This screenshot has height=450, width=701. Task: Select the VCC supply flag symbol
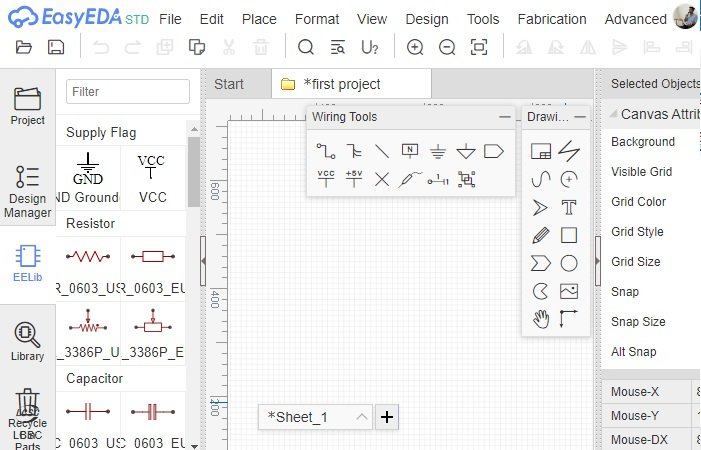tap(153, 178)
